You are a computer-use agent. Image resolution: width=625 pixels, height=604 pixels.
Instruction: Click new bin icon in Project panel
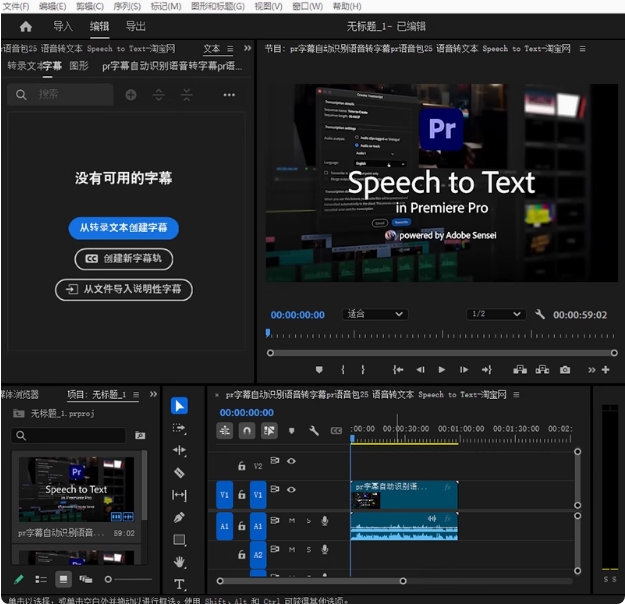click(140, 435)
